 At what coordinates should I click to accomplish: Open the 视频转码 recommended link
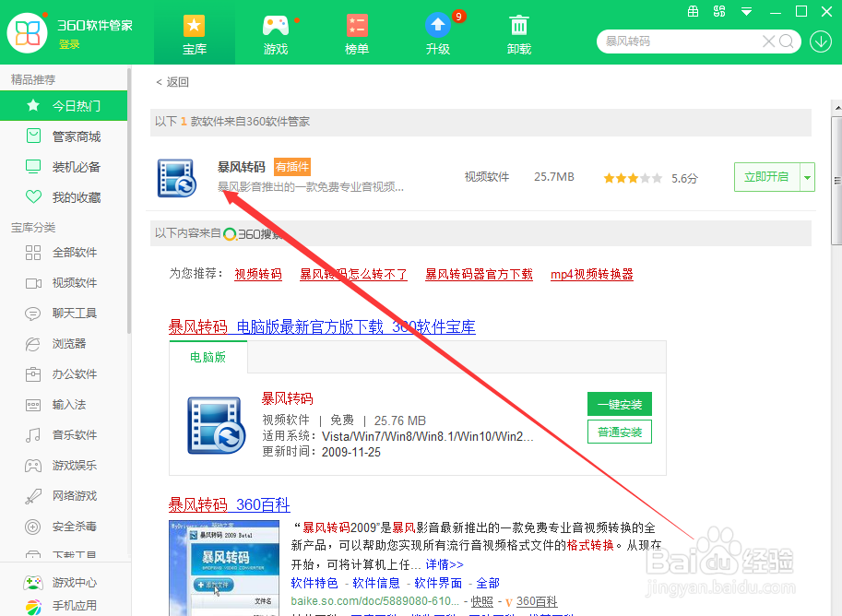pyautogui.click(x=258, y=275)
